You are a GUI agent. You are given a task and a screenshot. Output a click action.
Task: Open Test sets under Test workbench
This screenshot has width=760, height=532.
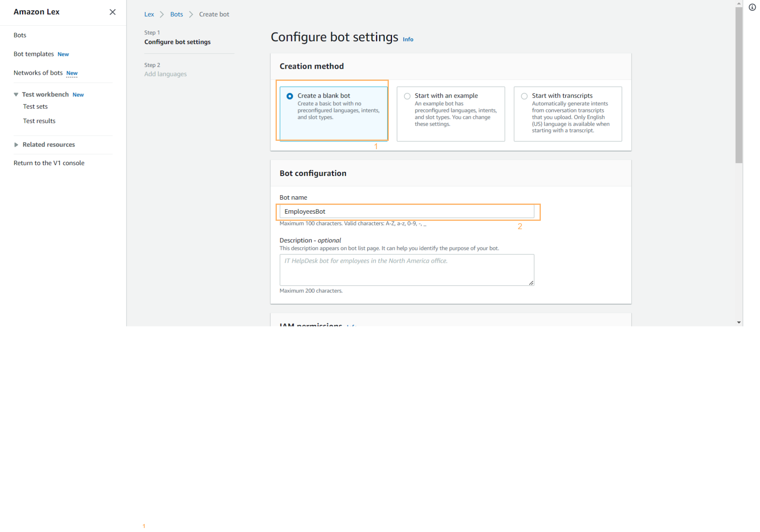point(35,106)
